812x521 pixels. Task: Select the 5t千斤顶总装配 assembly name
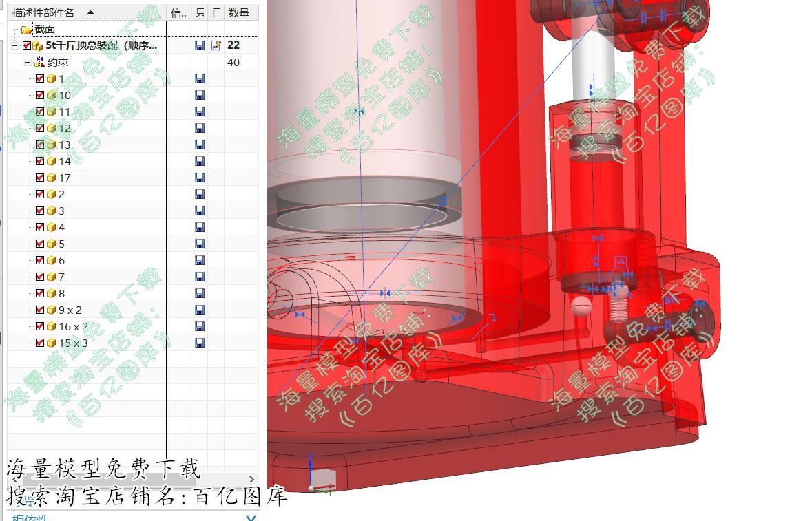101,45
